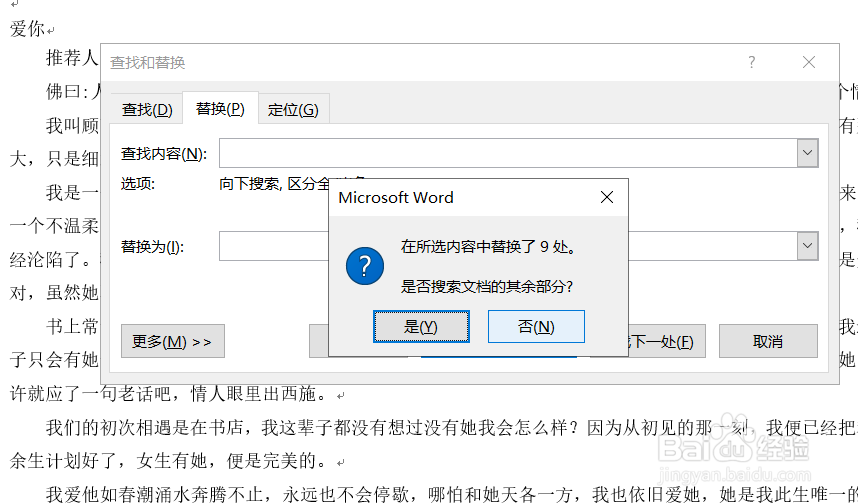Image resolution: width=858 pixels, height=504 pixels.
Task: Click the document heading 爱你
Action: pyautogui.click(x=27, y=28)
